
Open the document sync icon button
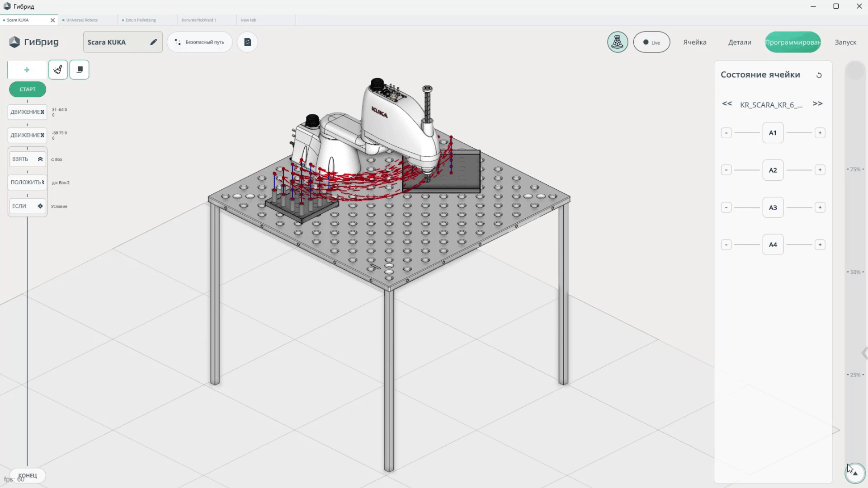tap(247, 42)
